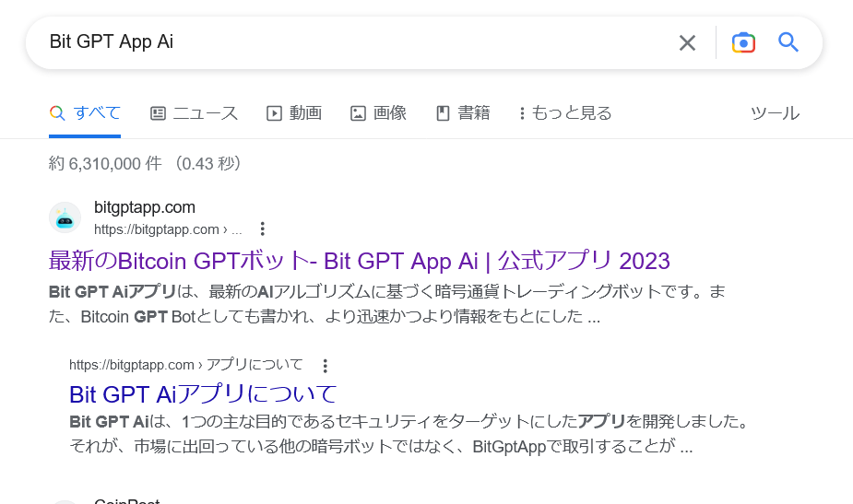Open the ツール search tools options
The image size is (853, 504).
tap(775, 113)
